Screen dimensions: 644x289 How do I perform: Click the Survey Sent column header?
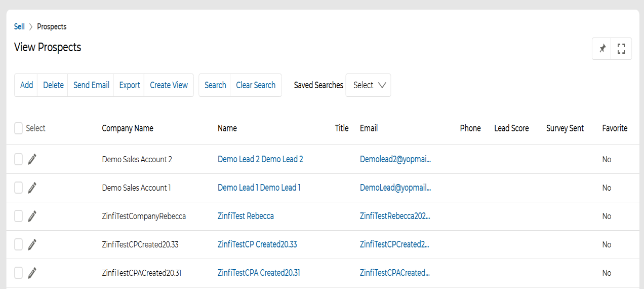click(565, 128)
